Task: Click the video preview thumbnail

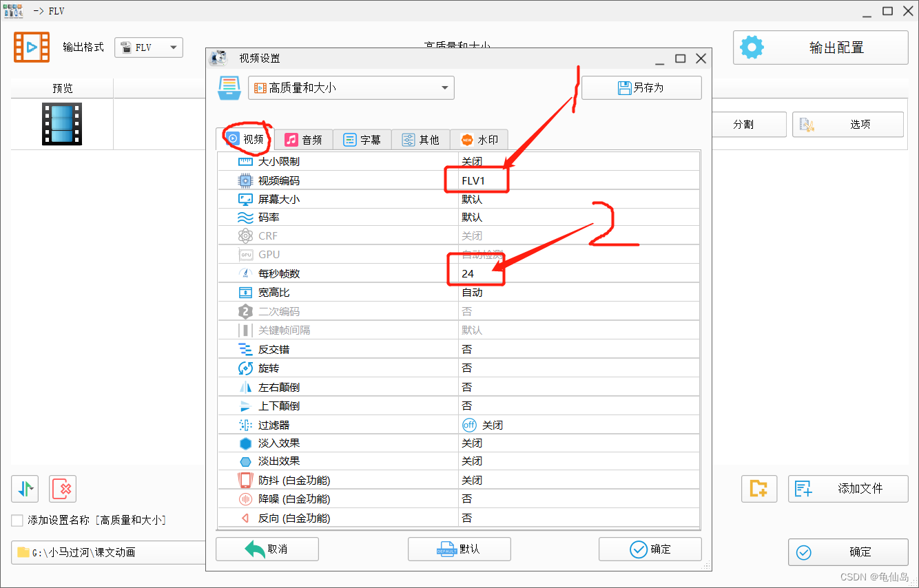Action: [x=61, y=124]
